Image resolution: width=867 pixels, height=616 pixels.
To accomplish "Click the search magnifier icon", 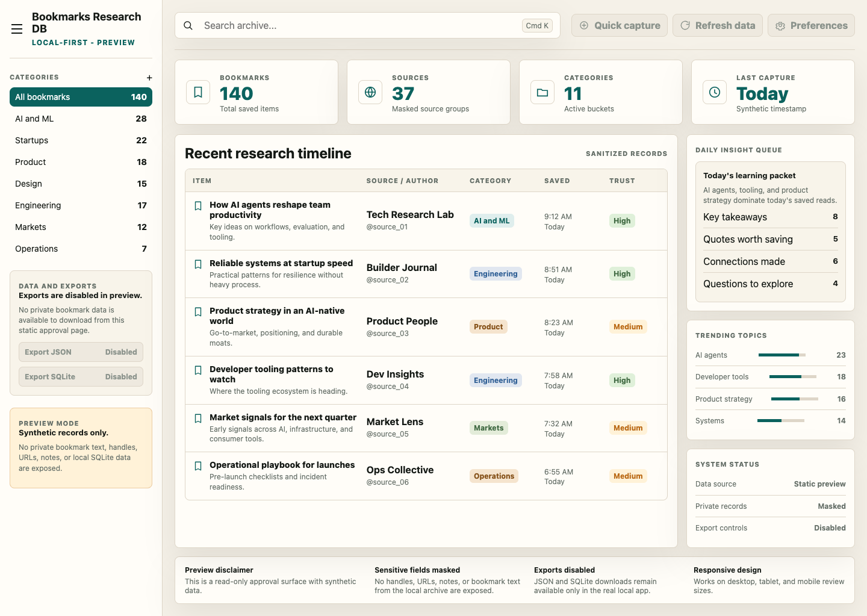I will [x=188, y=25].
